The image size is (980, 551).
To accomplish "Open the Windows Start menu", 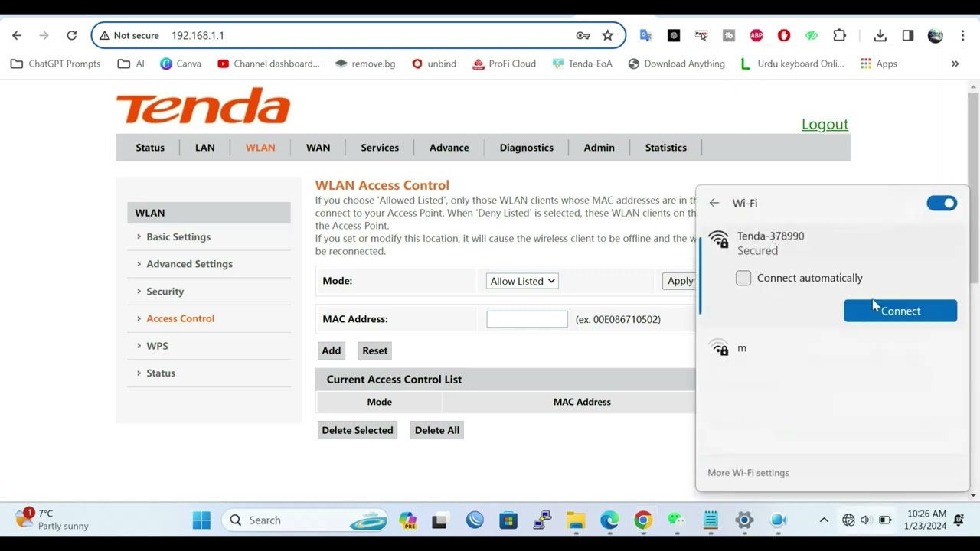I will click(x=201, y=520).
